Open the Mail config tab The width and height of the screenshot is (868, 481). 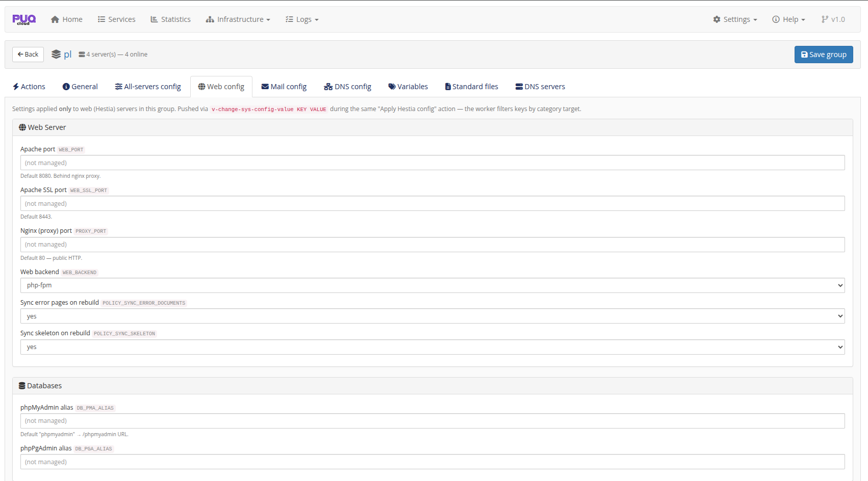pos(284,87)
